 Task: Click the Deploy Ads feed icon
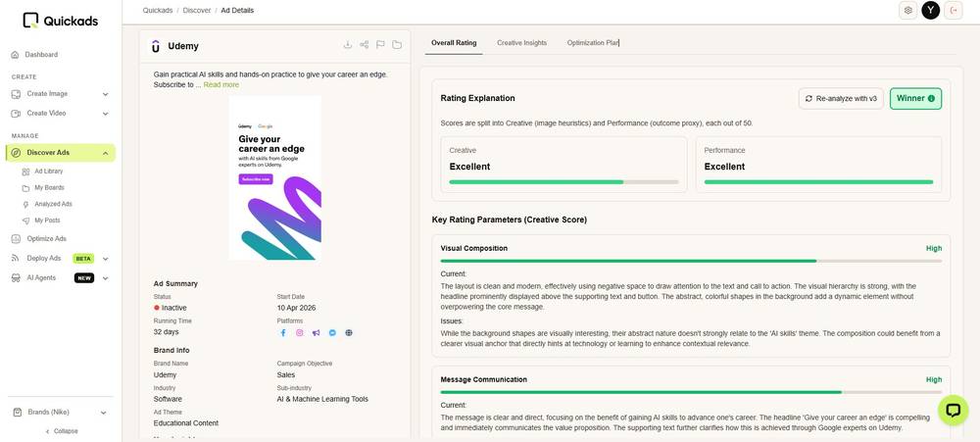(16, 258)
